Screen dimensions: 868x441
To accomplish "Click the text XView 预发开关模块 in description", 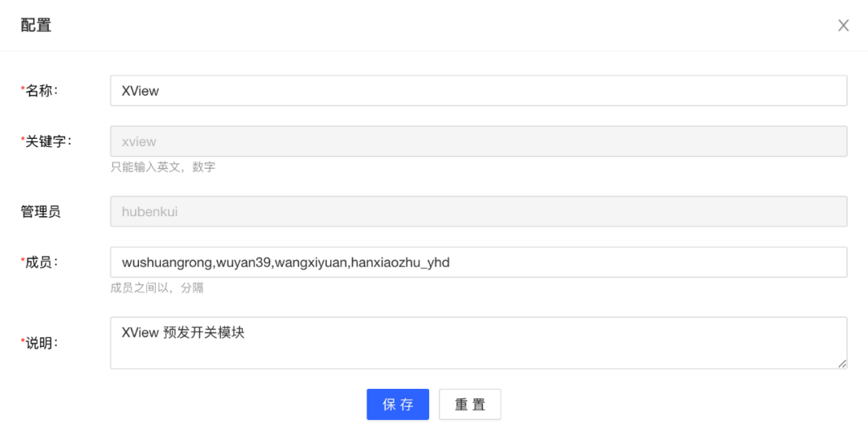I will (183, 333).
